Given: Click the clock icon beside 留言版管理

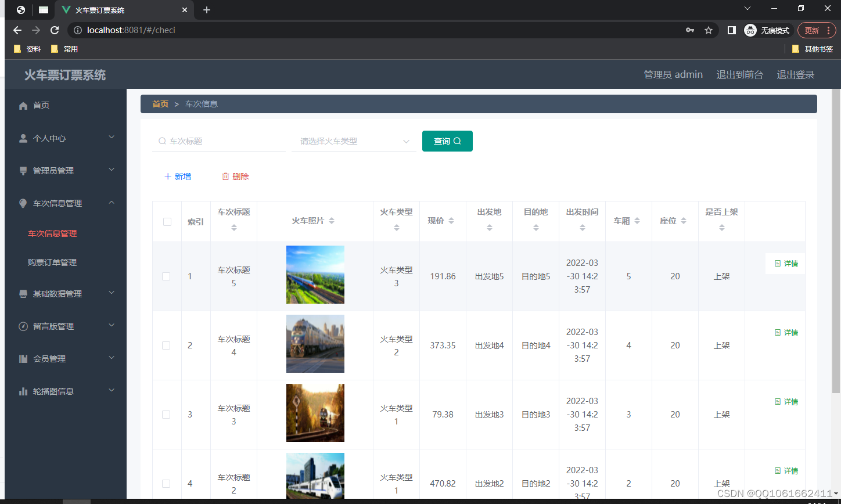Looking at the screenshot, I should pos(22,326).
